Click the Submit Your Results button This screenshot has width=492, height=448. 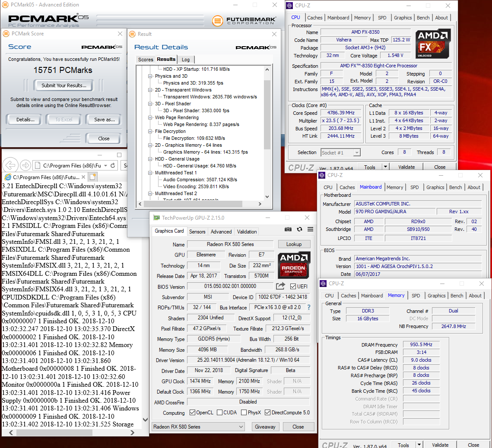pyautogui.click(x=63, y=85)
